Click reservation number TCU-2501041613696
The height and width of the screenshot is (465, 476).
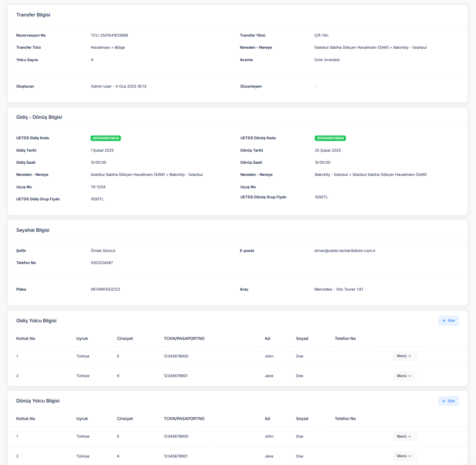coord(109,35)
